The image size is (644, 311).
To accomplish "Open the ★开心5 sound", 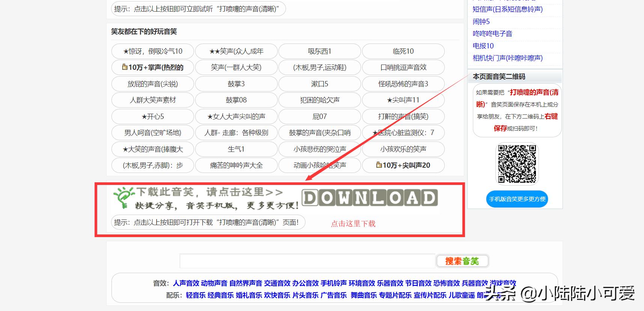I will [x=153, y=116].
